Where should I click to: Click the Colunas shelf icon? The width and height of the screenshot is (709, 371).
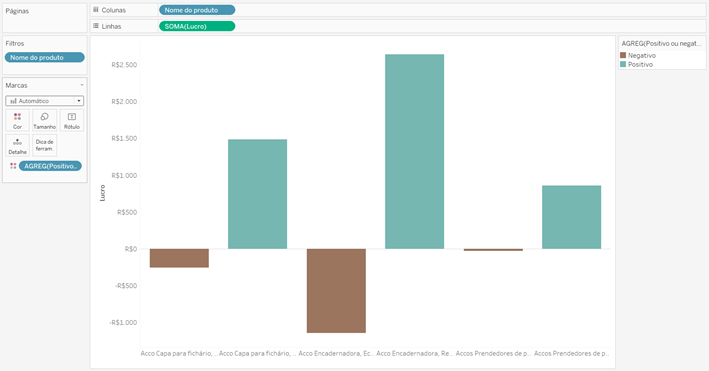click(x=96, y=10)
